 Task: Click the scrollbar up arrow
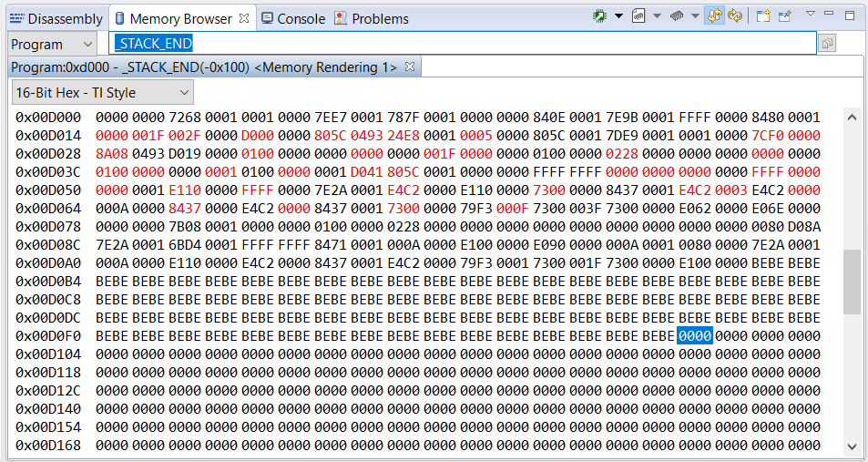coord(852,117)
